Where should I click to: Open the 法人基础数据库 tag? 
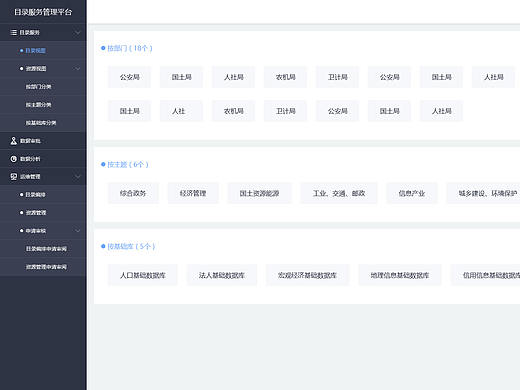coord(222,275)
